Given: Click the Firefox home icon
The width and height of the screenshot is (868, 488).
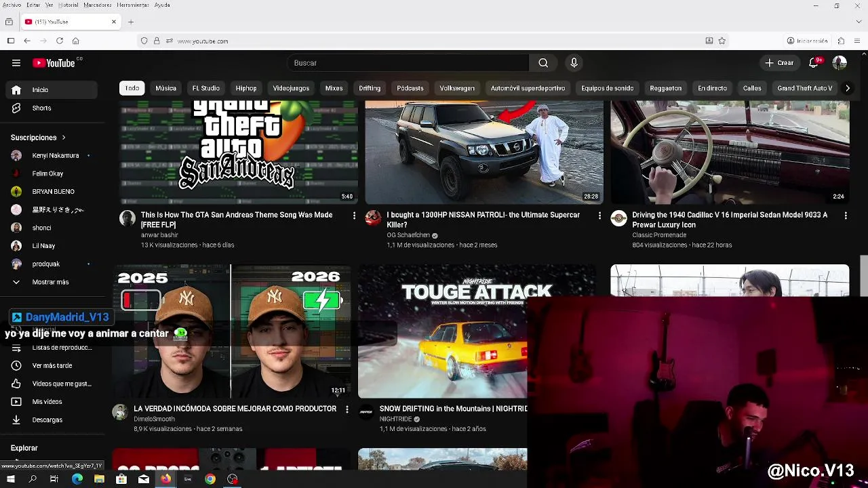Looking at the screenshot, I should point(76,41).
